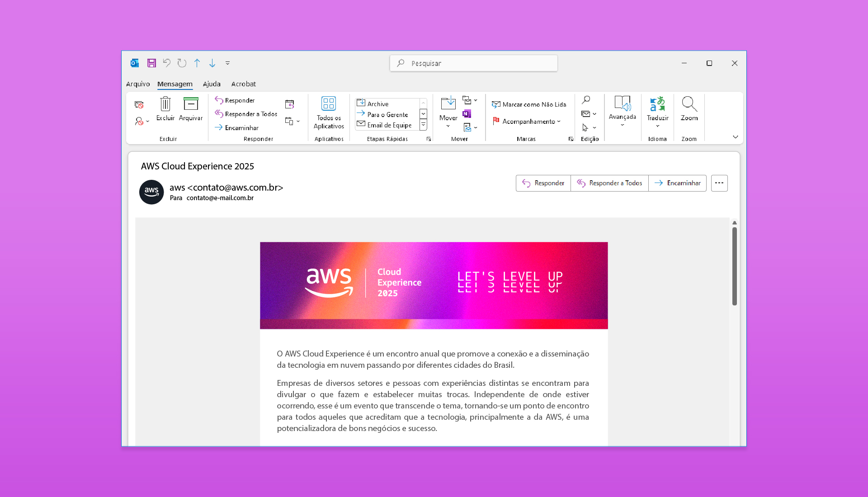Expand the Etapas Rápidas gallery

(424, 125)
